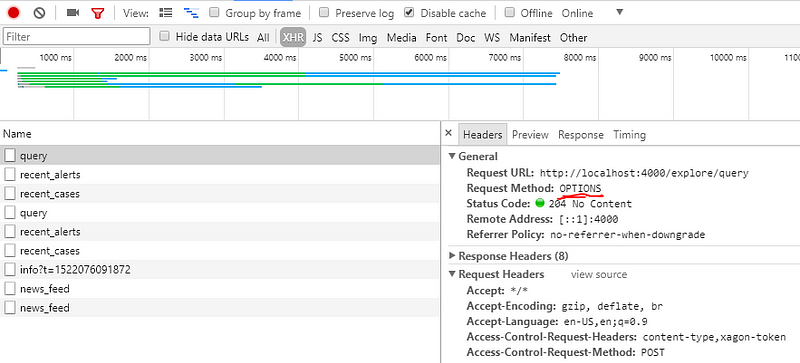Enable Offline checkbox

coord(510,12)
